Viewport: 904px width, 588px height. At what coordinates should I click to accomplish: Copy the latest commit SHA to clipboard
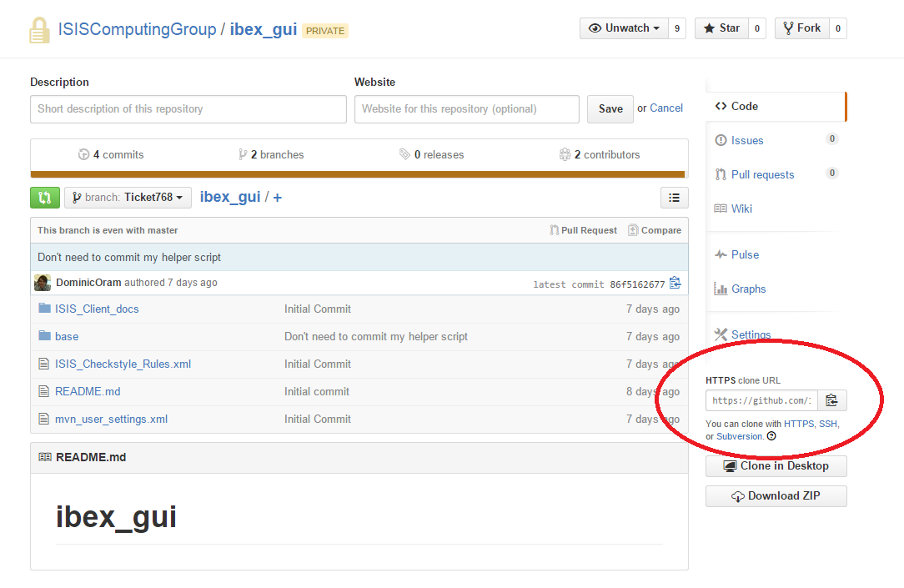(x=675, y=283)
